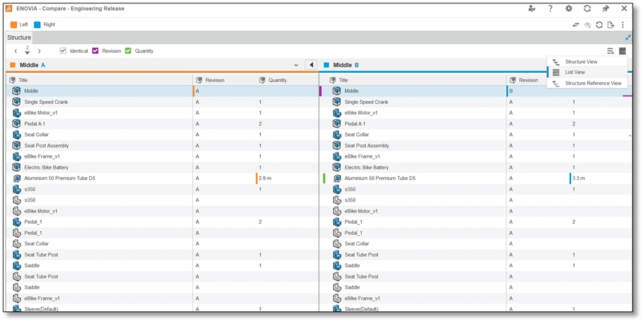Switch to the Structure tab
The width and height of the screenshot is (644, 323).
(19, 37)
